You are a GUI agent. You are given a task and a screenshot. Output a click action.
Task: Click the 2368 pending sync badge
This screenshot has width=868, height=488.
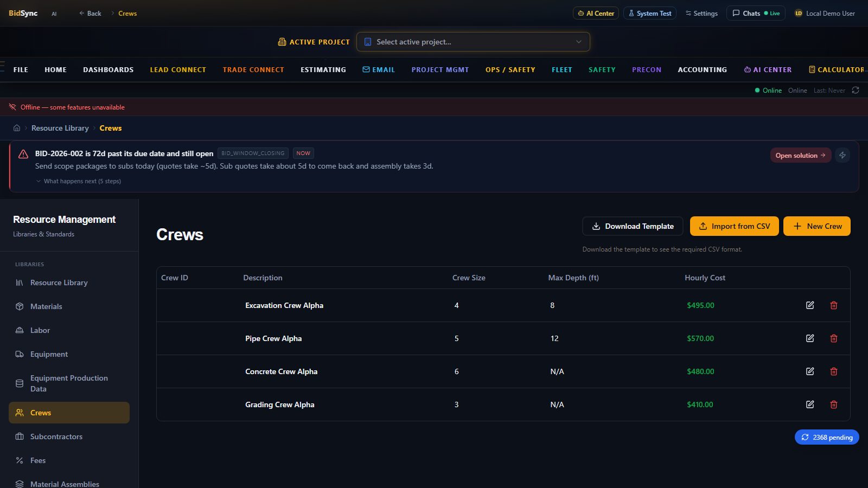click(x=827, y=437)
